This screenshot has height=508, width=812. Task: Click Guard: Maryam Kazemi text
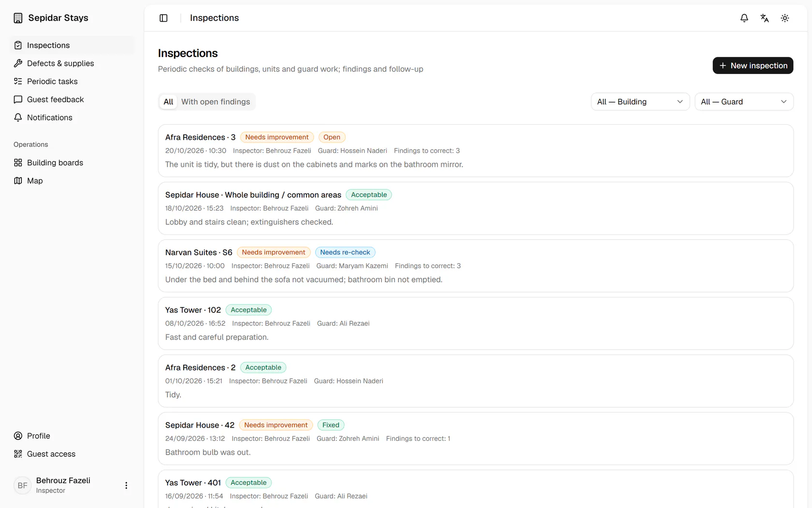click(352, 266)
